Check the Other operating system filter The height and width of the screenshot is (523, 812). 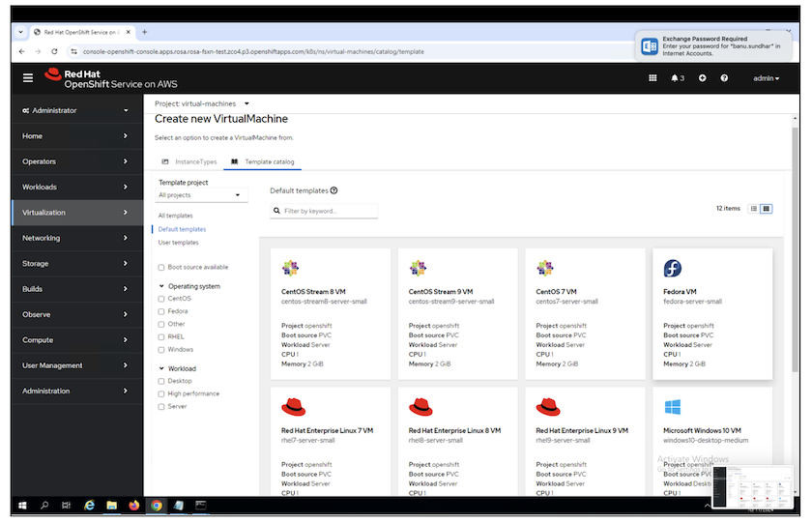click(x=161, y=324)
